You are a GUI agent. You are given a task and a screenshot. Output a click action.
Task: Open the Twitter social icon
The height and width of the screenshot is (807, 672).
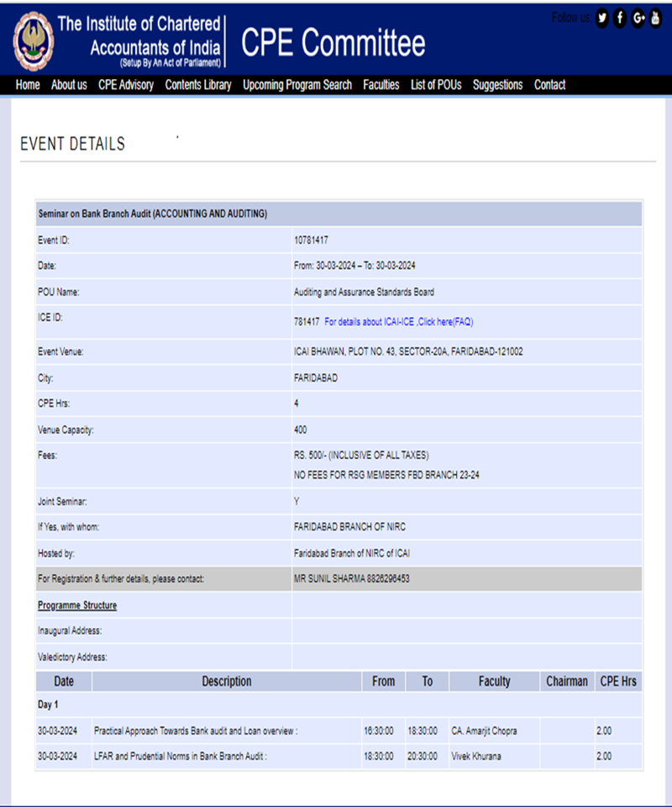pyautogui.click(x=602, y=18)
